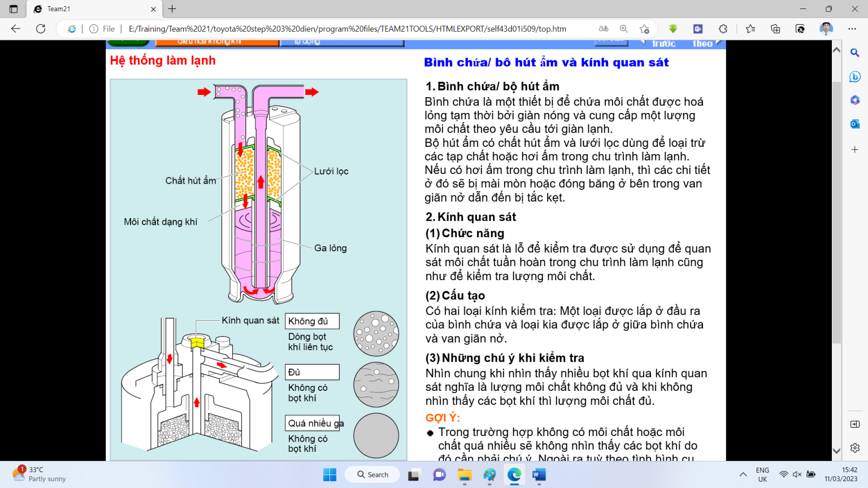868x488 pixels.
Task: Click the address bar URL field
Action: (x=347, y=29)
